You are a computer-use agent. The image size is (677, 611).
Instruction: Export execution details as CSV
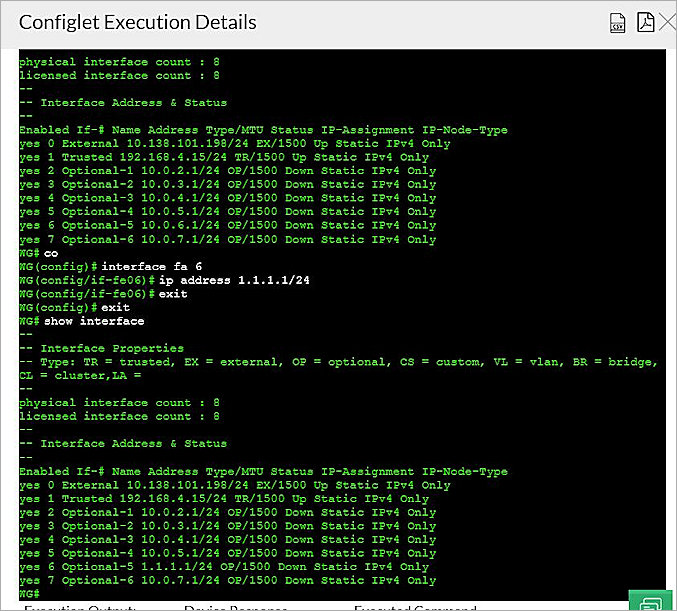(617, 22)
